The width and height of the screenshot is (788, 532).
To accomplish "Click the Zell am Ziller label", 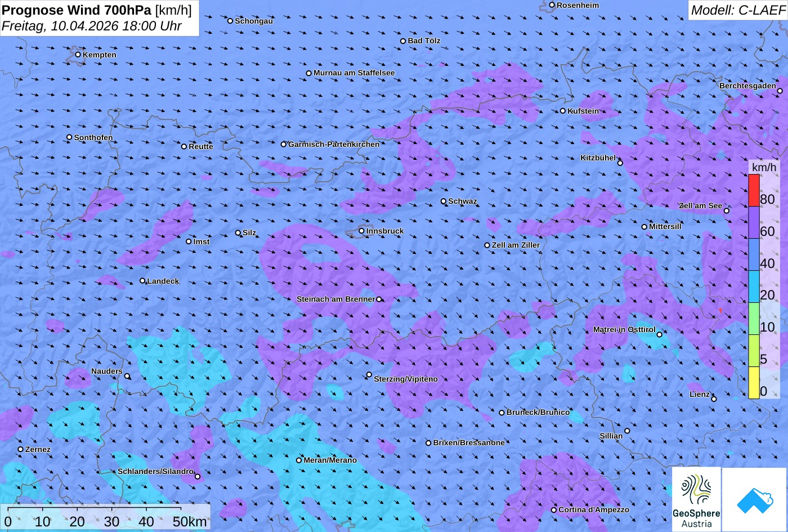I will 516,245.
